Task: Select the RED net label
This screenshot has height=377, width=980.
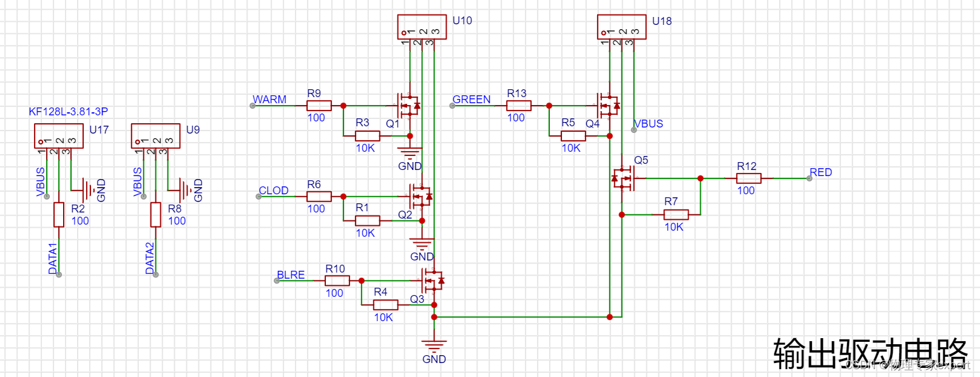Action: coord(820,172)
